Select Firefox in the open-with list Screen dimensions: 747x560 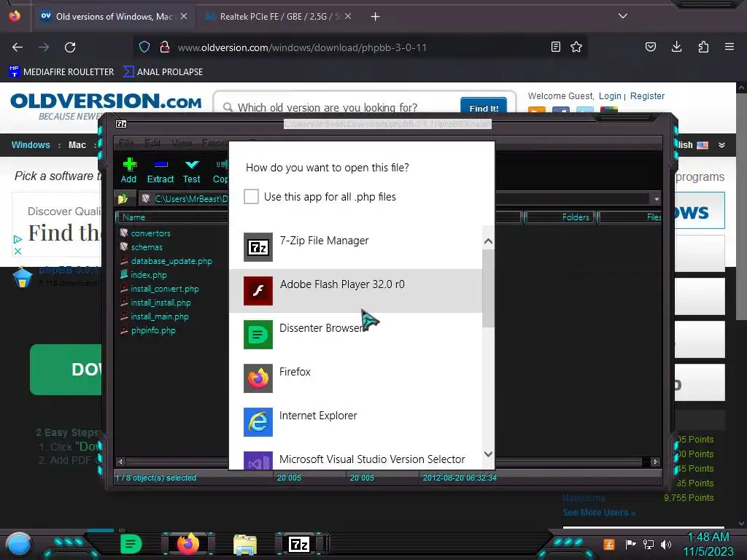pos(355,378)
